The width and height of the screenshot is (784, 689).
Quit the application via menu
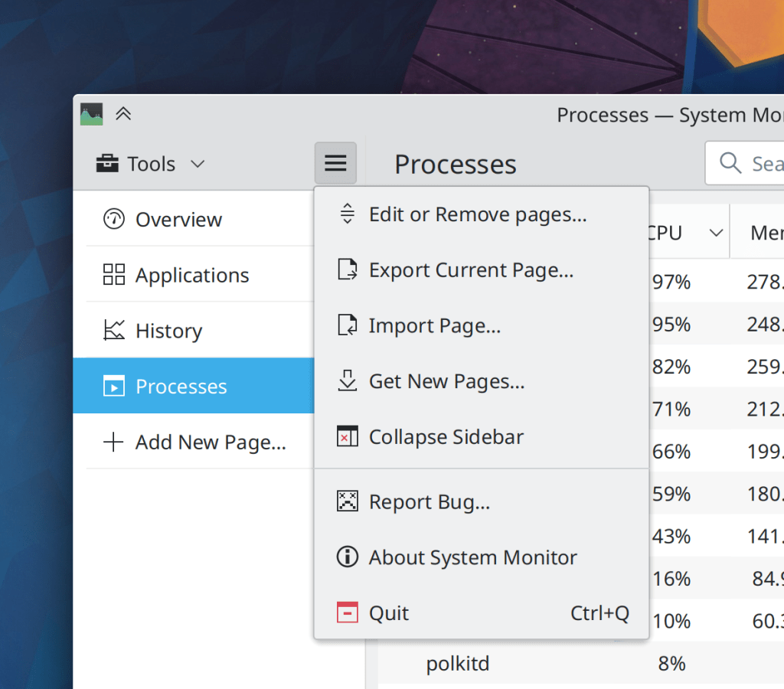389,613
